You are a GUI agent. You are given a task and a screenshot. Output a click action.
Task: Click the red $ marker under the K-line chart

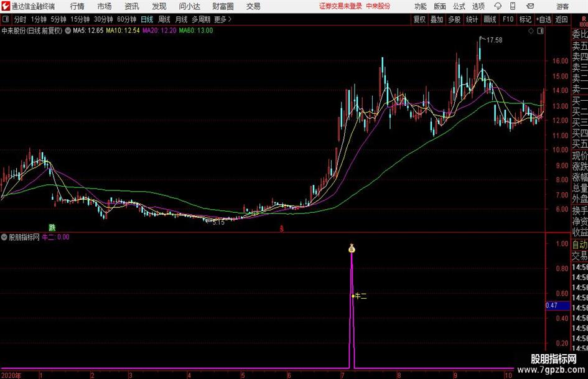(282, 228)
